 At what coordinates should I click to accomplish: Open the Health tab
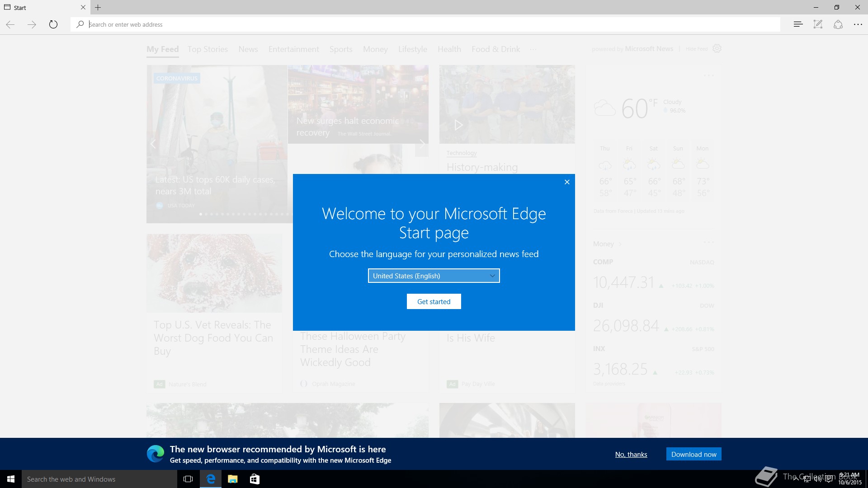click(449, 49)
